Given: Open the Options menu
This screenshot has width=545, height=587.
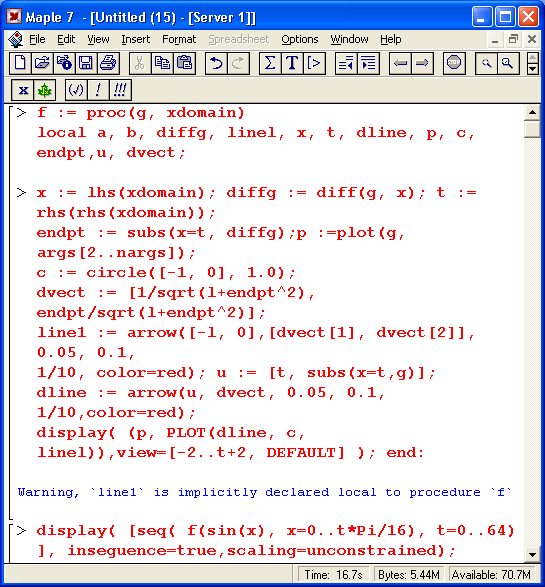Looking at the screenshot, I should click(x=300, y=39).
